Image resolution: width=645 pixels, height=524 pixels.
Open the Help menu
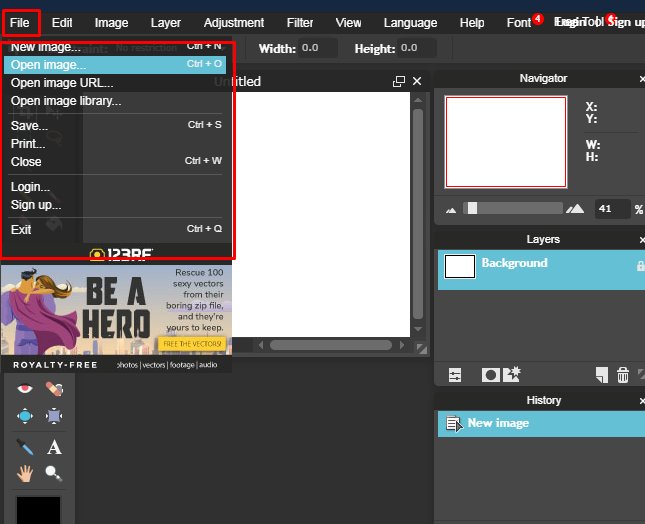point(472,23)
